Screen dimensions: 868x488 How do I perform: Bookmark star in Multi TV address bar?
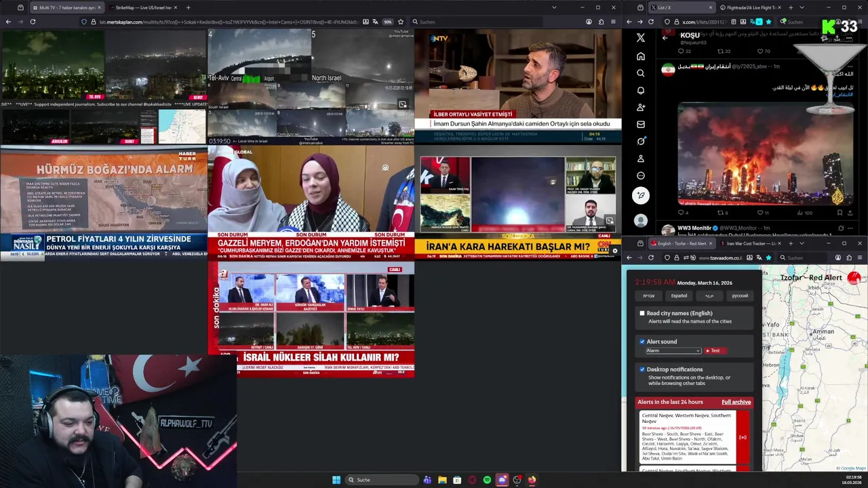[401, 22]
